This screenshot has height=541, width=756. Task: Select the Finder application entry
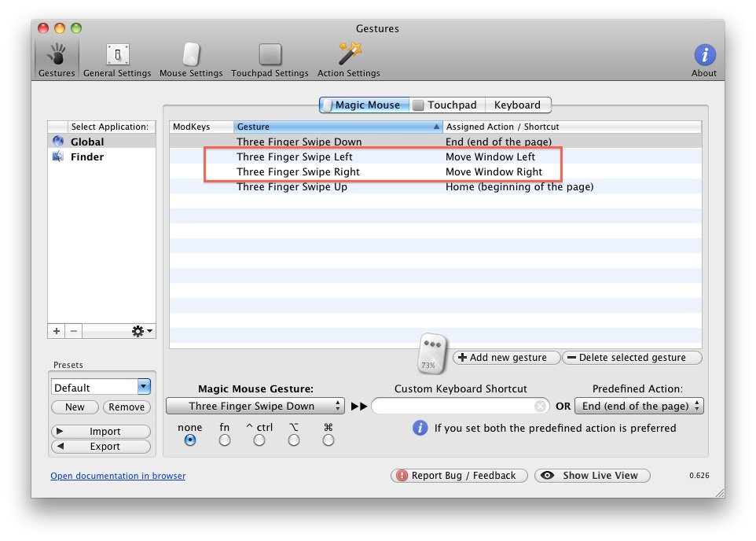(x=101, y=156)
